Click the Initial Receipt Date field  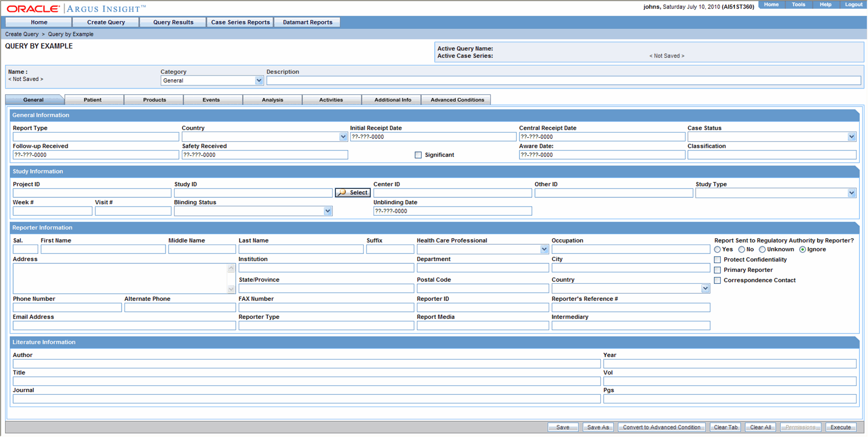[433, 137]
